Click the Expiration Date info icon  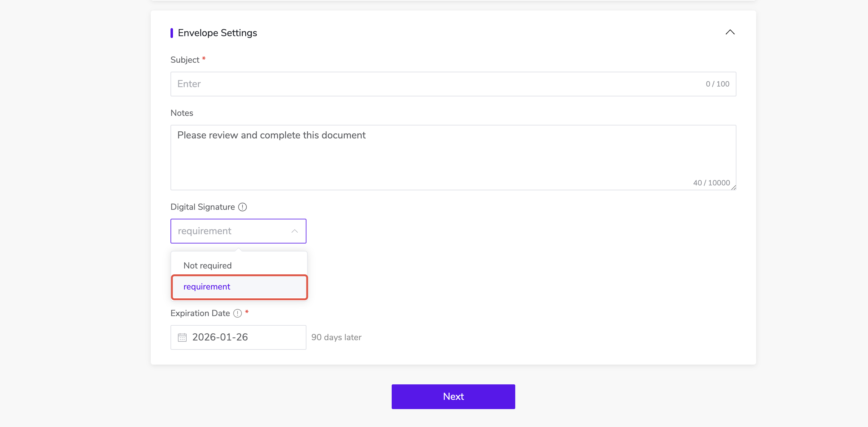coord(238,313)
